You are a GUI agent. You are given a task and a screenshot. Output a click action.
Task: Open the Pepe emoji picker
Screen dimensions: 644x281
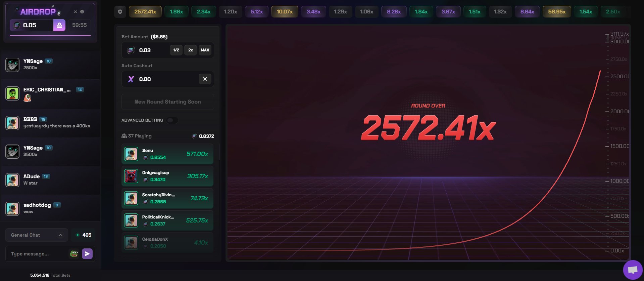(x=74, y=254)
